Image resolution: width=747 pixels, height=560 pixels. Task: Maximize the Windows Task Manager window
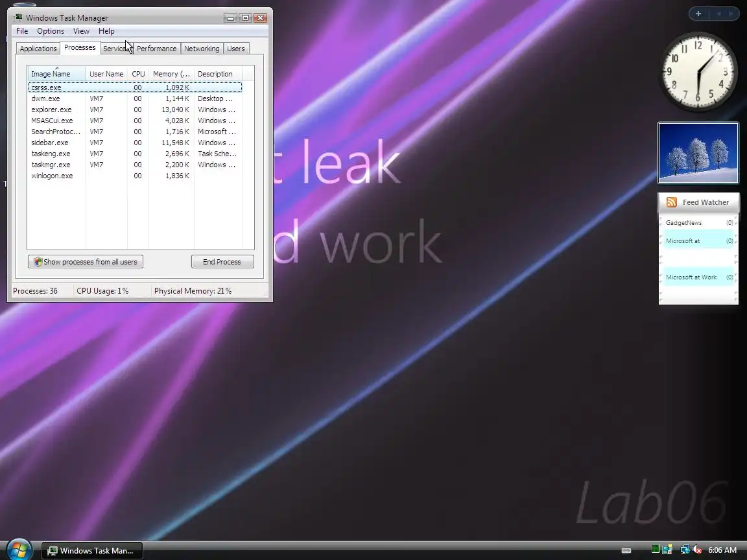coord(245,18)
